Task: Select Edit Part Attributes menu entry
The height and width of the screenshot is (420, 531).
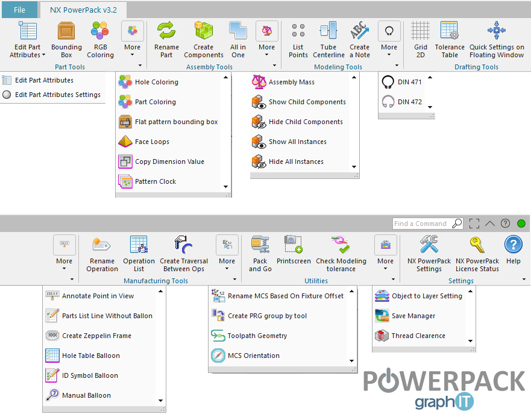Action: (x=53, y=80)
